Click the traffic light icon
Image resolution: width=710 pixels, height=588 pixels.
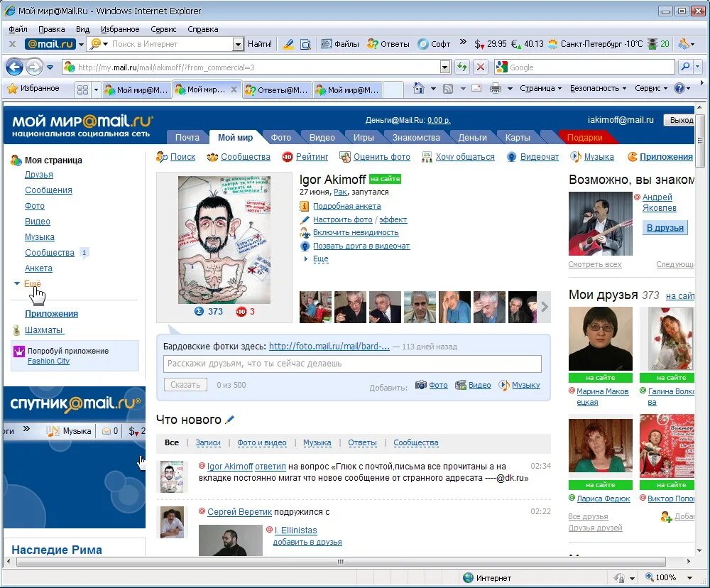(652, 44)
